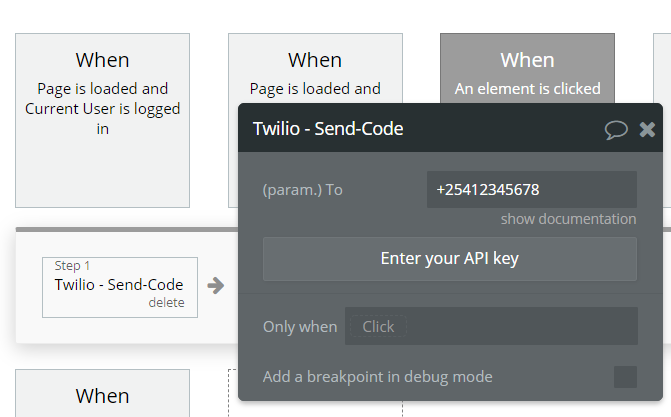Open the comment bubble icon in Twilio panel
Screen dimensions: 671x417
[x=616, y=129]
